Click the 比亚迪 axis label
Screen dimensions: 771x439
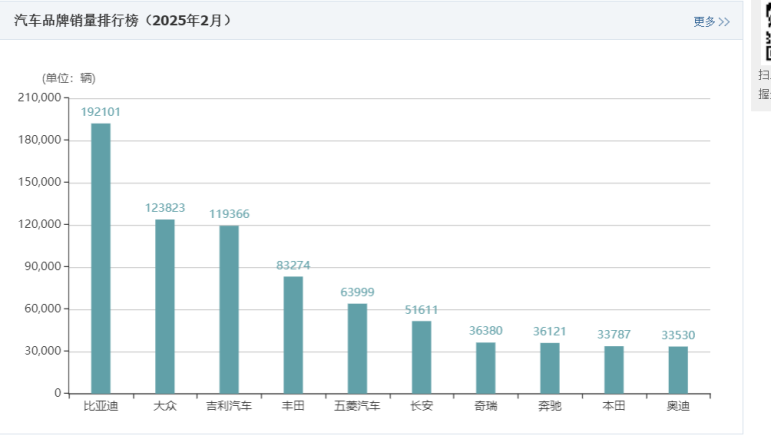101,406
